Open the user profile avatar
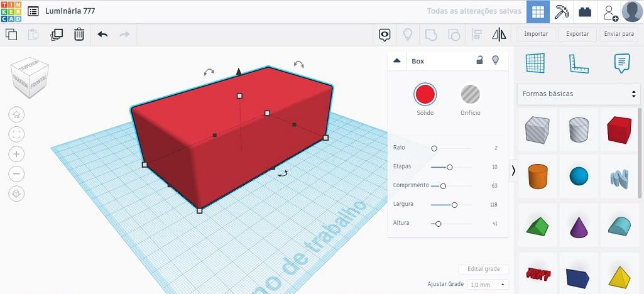Image resolution: width=644 pixels, height=294 pixels. pyautogui.click(x=632, y=11)
